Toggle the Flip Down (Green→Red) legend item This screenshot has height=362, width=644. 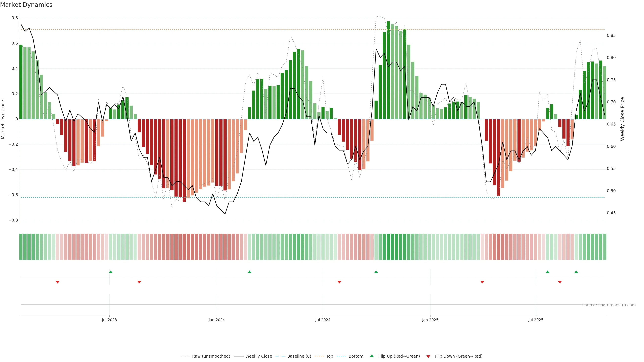(459, 356)
